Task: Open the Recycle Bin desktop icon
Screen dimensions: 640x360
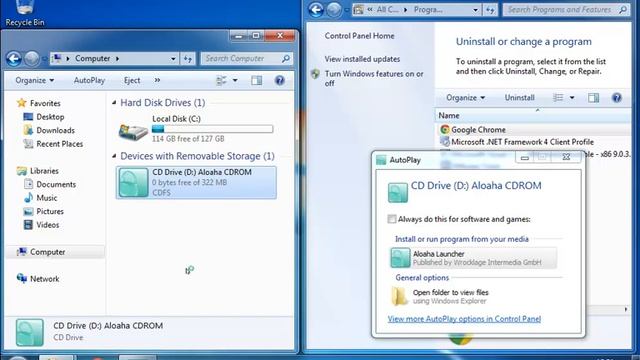Action: pyautogui.click(x=24, y=13)
